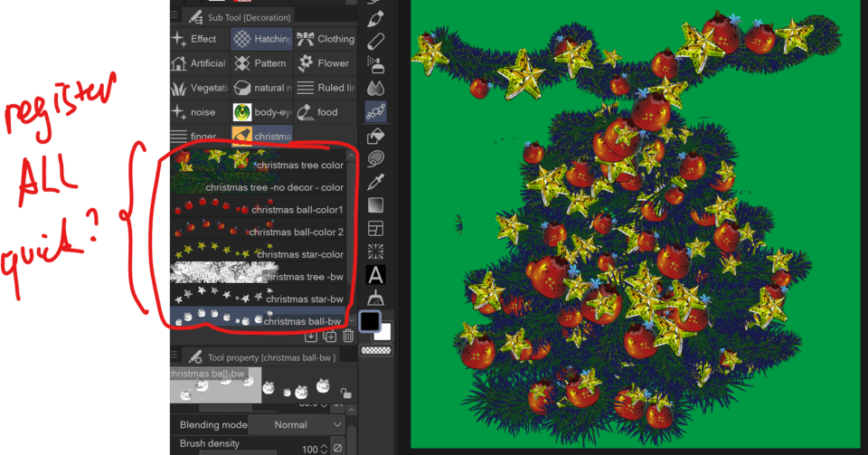Open the Vegetation sub tool group

[x=199, y=88]
